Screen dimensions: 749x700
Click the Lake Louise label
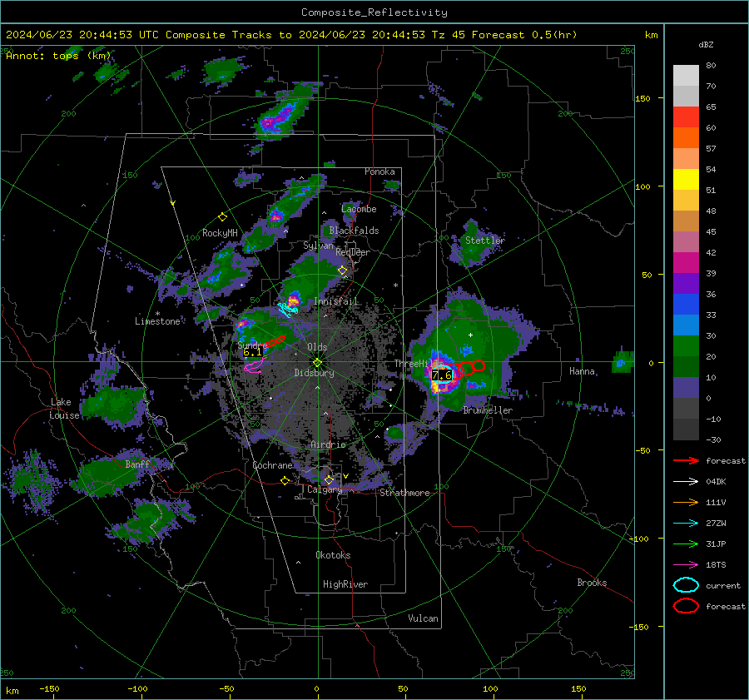coord(65,409)
